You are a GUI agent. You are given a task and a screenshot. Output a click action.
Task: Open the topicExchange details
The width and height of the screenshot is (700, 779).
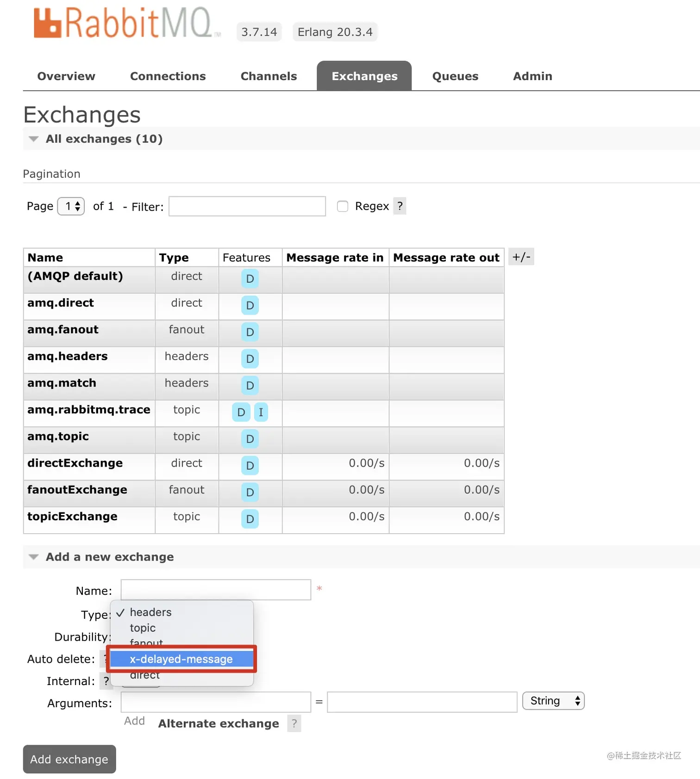(x=72, y=517)
